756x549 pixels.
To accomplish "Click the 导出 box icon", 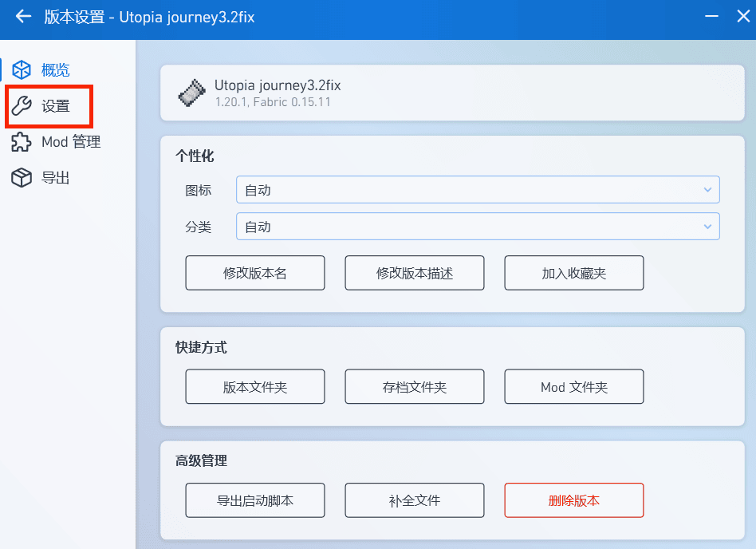I will [x=22, y=177].
